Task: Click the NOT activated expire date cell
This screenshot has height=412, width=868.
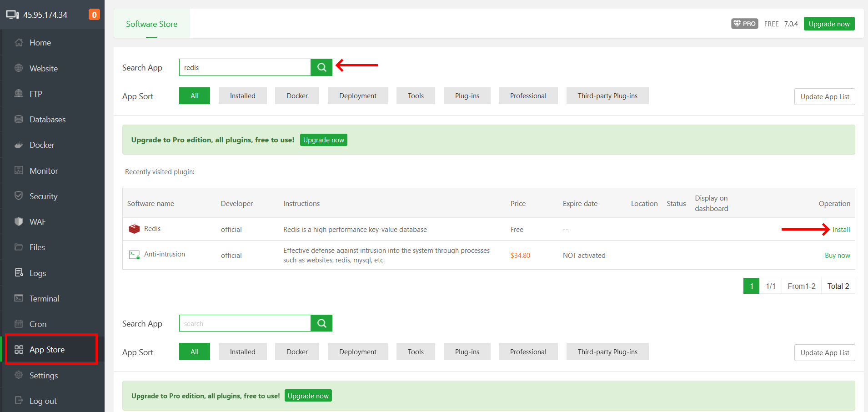Action: tap(584, 255)
